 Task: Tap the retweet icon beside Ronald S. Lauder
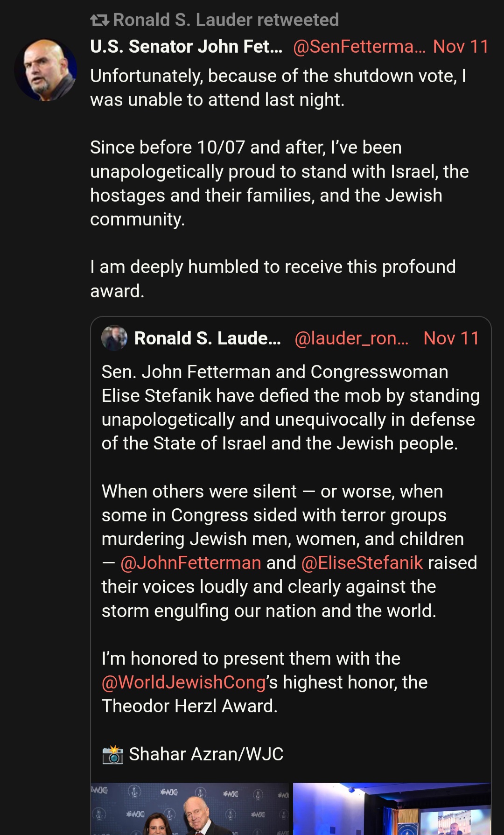tap(99, 20)
